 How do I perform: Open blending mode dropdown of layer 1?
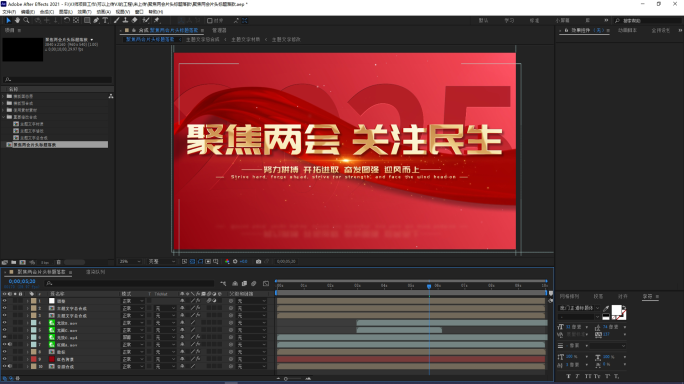133,301
